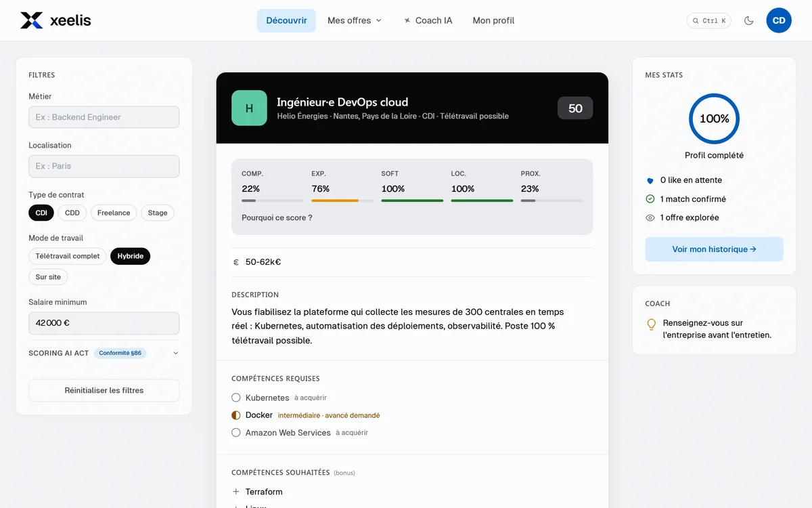Click the SOFT 100% progress bar
812x508 pixels.
(x=412, y=200)
